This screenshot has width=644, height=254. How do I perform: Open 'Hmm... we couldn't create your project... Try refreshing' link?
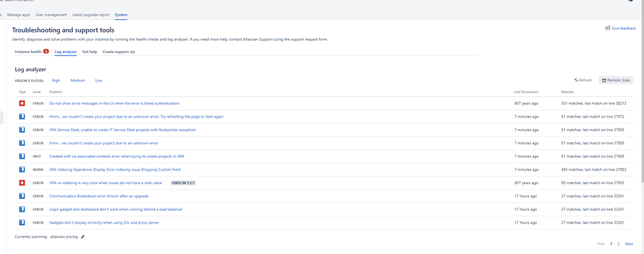coord(136,116)
